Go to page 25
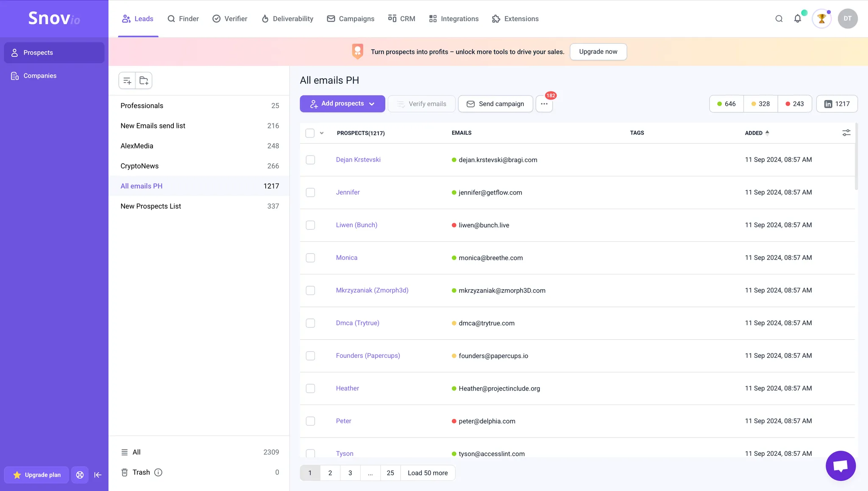This screenshot has width=868, height=491. pos(390,473)
